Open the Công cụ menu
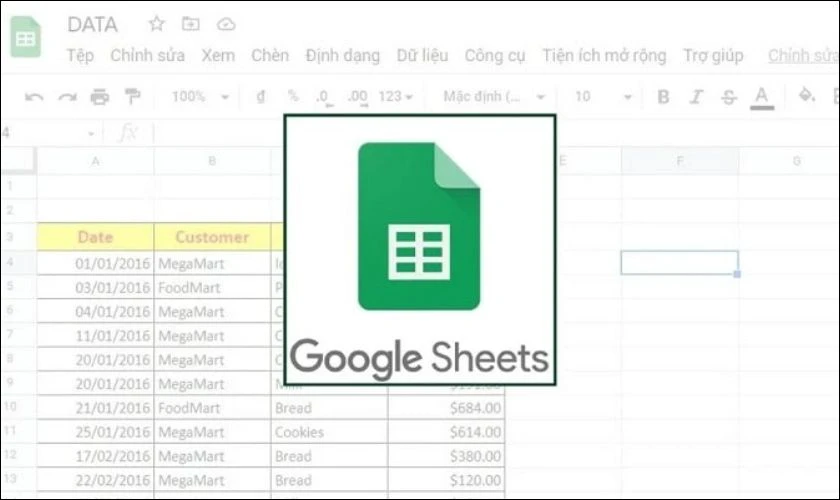 click(495, 56)
